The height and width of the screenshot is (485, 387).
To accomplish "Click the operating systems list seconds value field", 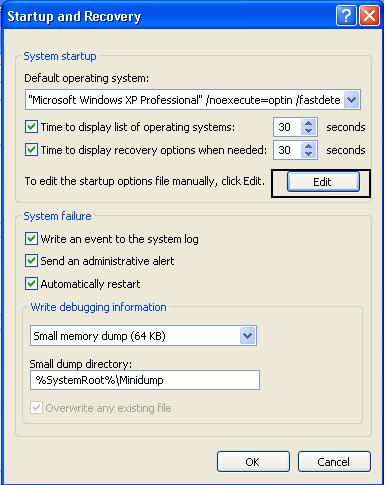I will coord(287,127).
